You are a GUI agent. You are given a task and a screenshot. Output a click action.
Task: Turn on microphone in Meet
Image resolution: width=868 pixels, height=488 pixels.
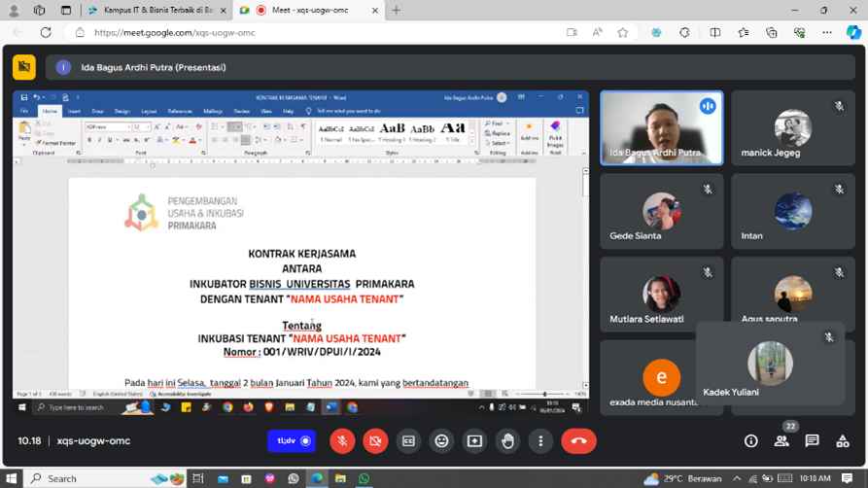[342, 441]
